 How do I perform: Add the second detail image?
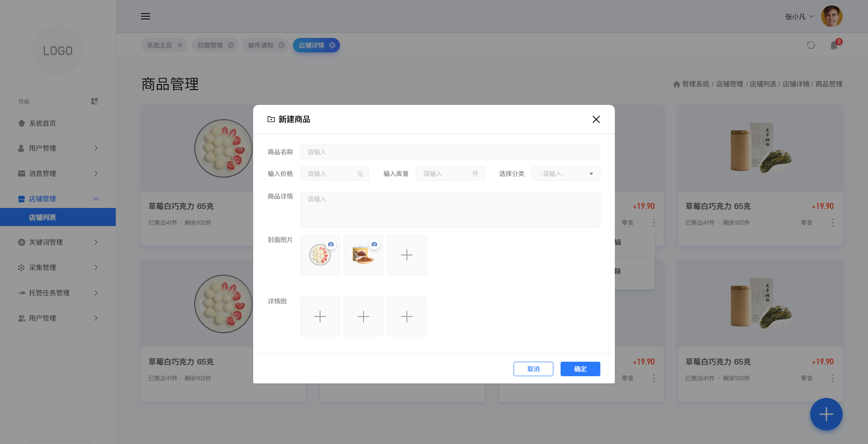point(363,316)
